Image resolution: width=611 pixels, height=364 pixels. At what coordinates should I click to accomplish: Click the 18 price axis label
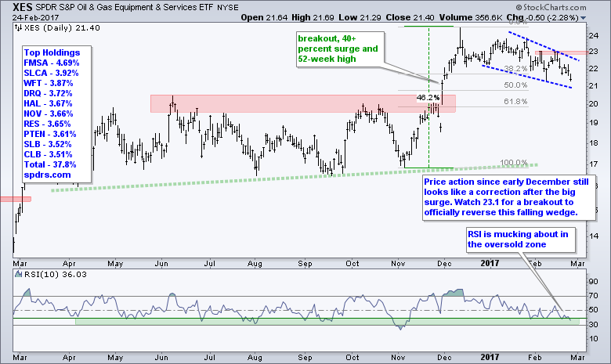pos(594,143)
